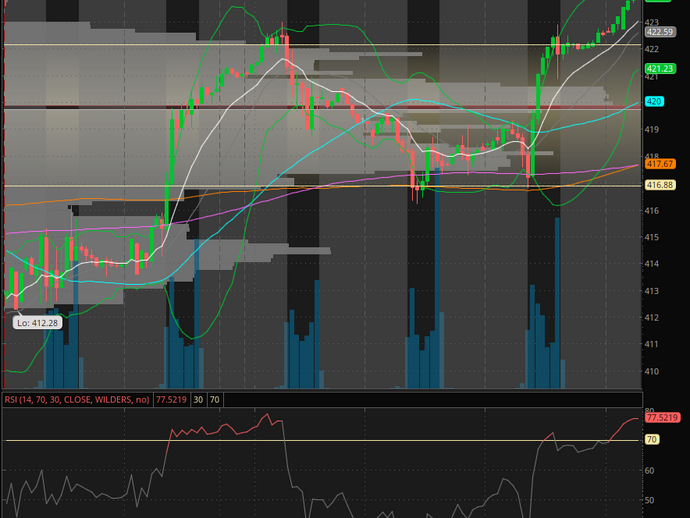This screenshot has height=518, width=690.
Task: Click the 422 tick on price axis
Action: [651, 49]
